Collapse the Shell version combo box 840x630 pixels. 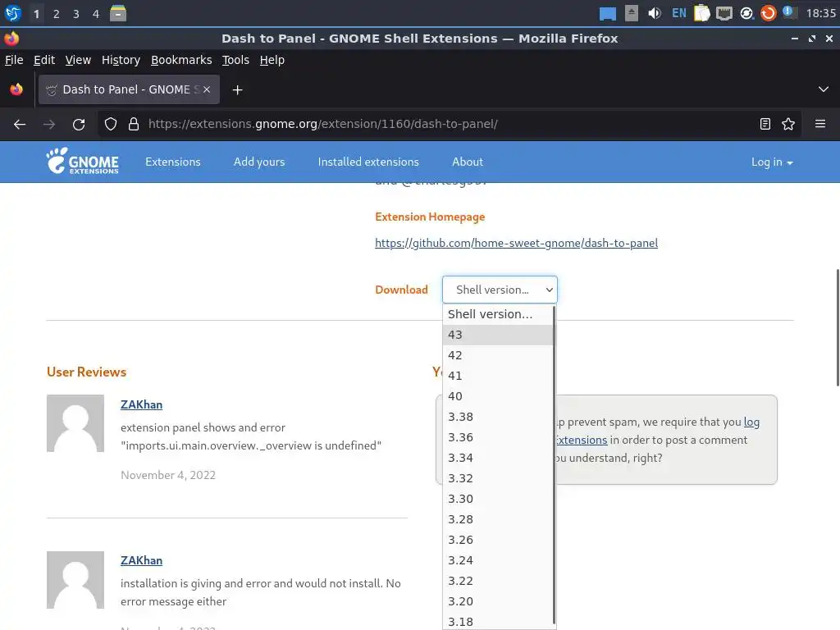(500, 290)
